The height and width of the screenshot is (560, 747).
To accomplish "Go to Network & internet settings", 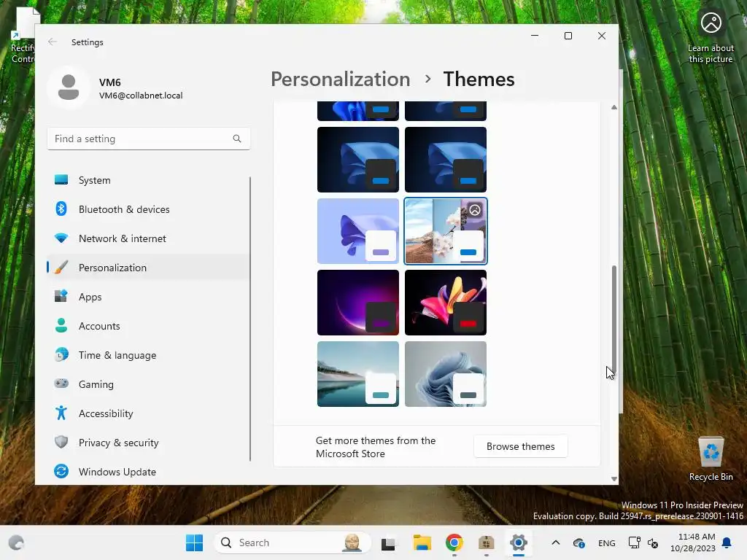I will tap(147, 238).
